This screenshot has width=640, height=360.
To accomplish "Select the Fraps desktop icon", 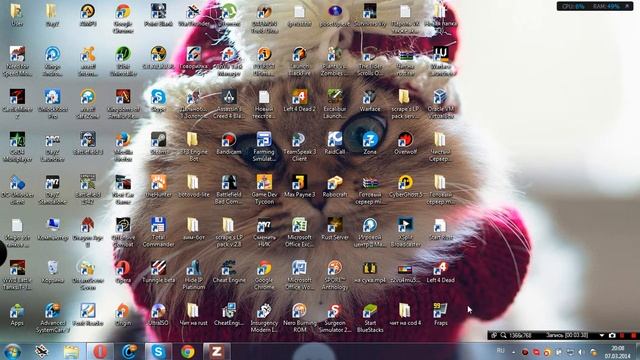I will [x=440, y=314].
